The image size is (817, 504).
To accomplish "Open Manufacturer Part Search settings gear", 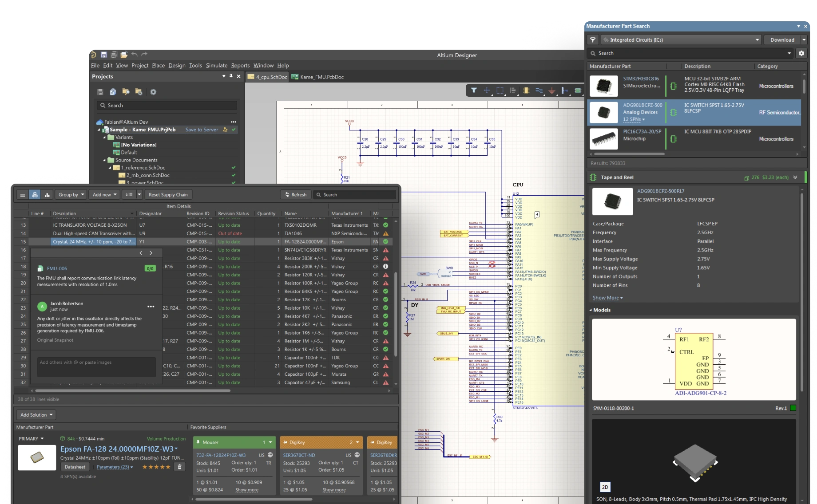I will (x=801, y=53).
